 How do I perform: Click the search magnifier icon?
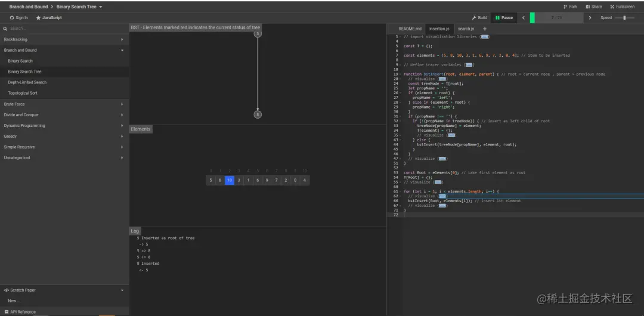point(5,29)
